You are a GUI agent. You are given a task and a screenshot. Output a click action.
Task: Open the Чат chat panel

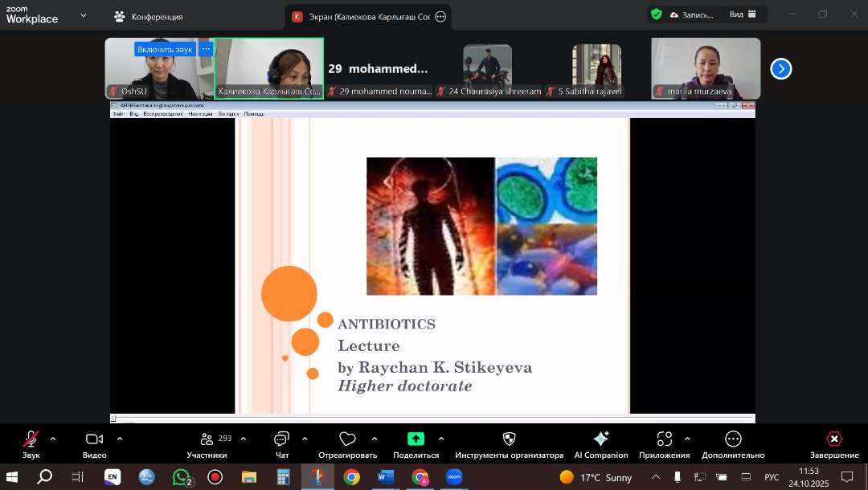tap(282, 439)
